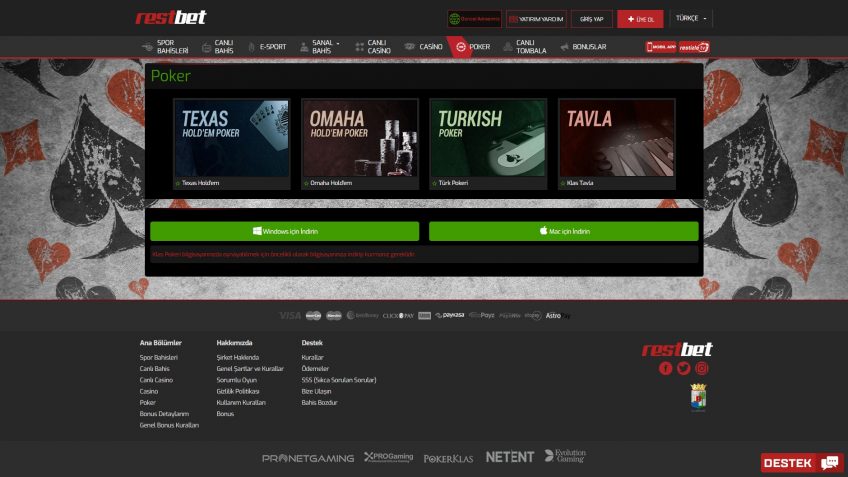Open Canlı Bahis footer link
The width and height of the screenshot is (848, 477).
(155, 369)
